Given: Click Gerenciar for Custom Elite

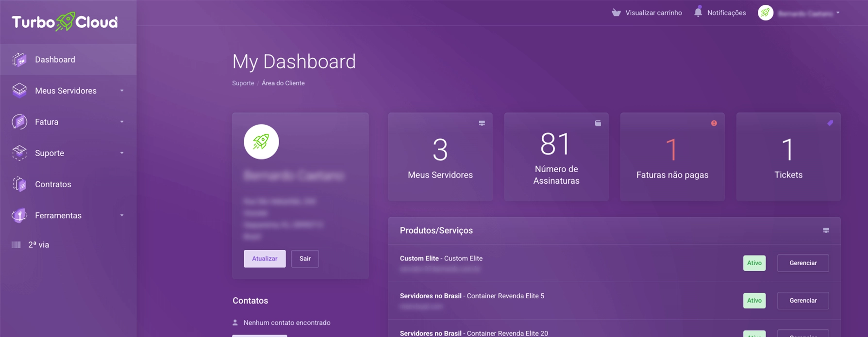Looking at the screenshot, I should [x=803, y=263].
